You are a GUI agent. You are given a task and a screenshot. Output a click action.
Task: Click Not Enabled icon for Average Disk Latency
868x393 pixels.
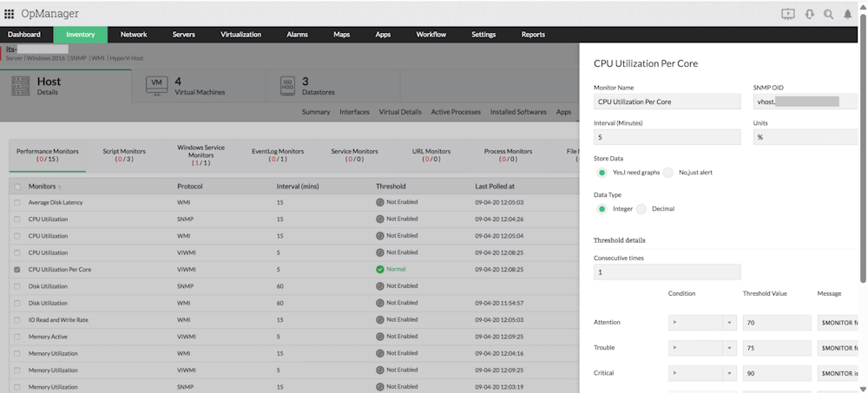(x=380, y=202)
